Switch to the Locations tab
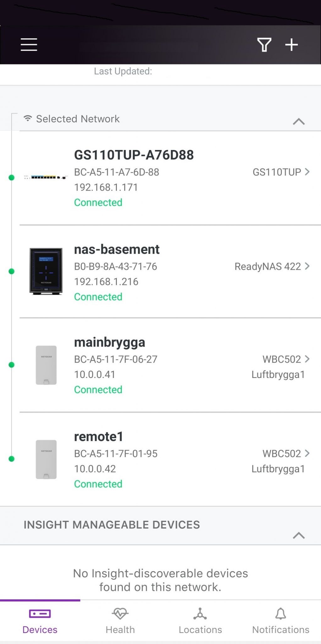Image resolution: width=321 pixels, height=644 pixels. 200,621
